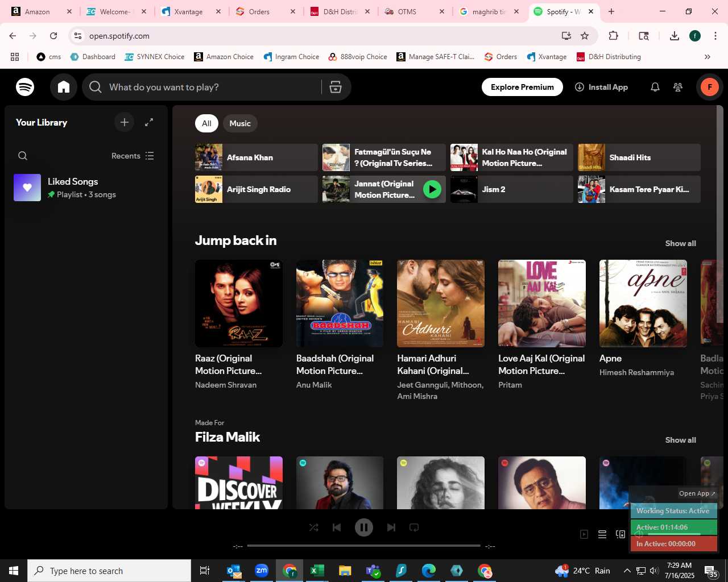728x582 pixels.
Task: Expand hidden bookmarks chevron
Action: pyautogui.click(x=708, y=57)
